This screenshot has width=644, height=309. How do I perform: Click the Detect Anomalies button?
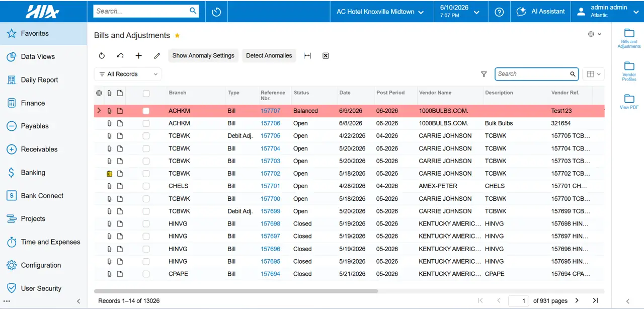point(269,56)
